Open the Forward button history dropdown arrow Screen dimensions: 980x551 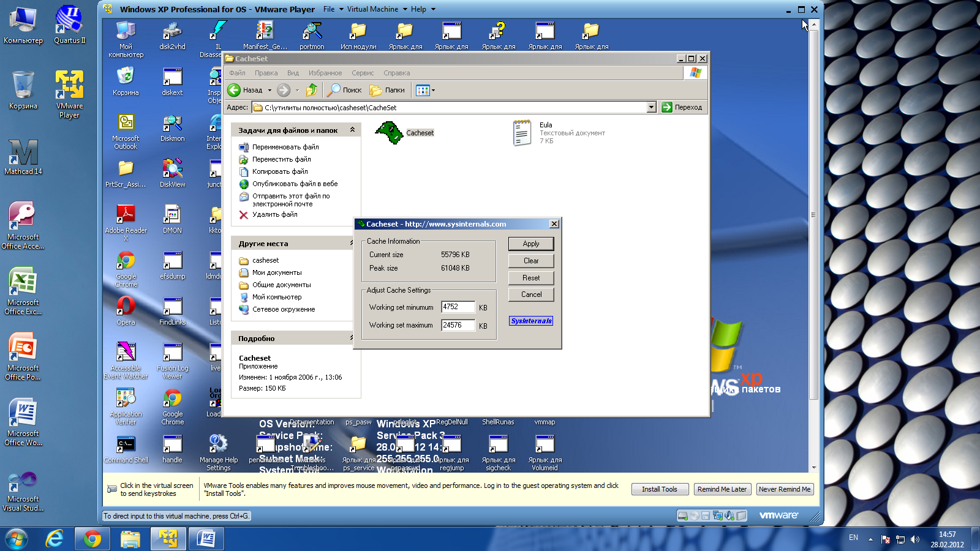click(297, 90)
